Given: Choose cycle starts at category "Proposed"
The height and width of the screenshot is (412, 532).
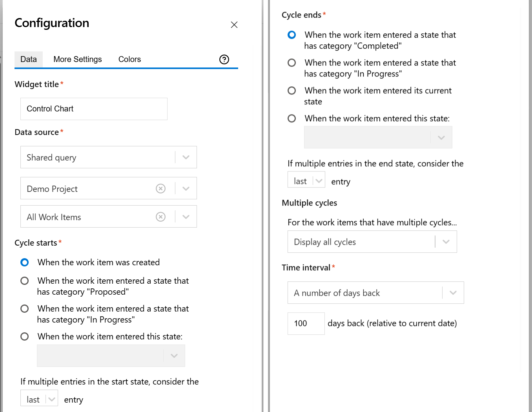Looking at the screenshot, I should point(25,281).
